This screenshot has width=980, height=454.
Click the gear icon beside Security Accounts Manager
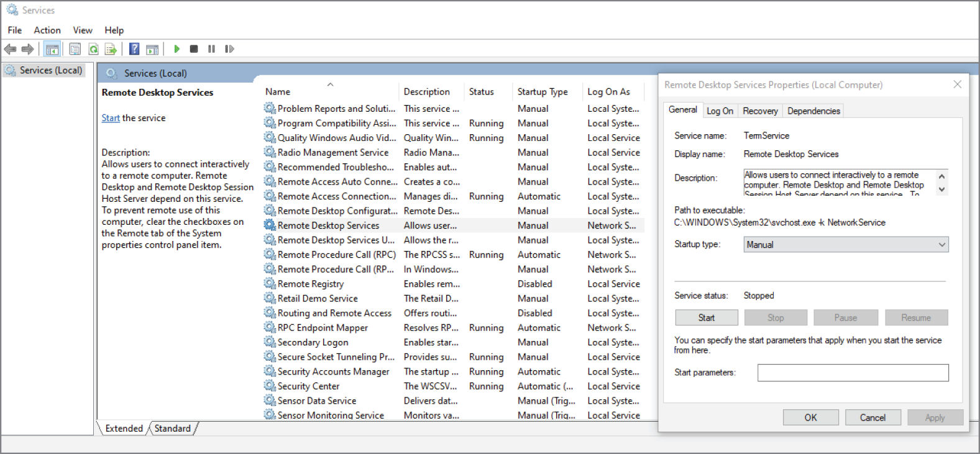pyautogui.click(x=269, y=371)
